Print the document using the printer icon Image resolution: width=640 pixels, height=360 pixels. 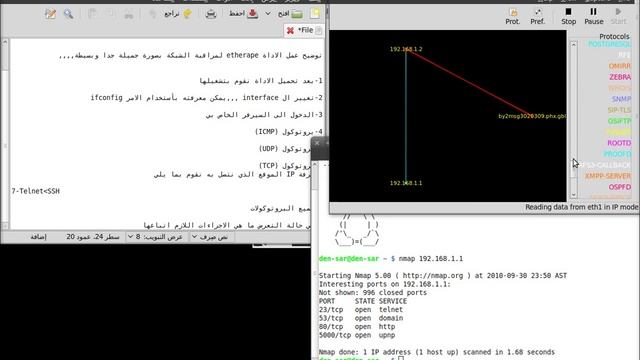pyautogui.click(x=211, y=14)
